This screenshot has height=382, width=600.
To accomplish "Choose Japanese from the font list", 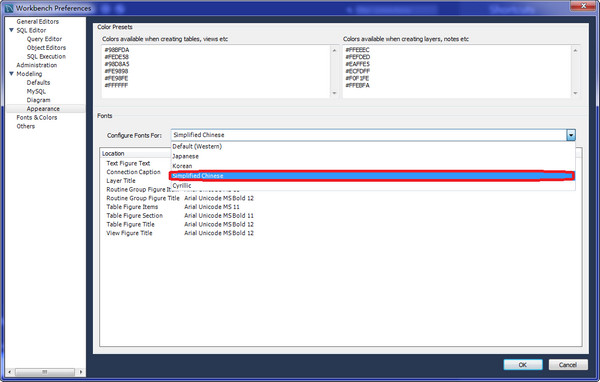I will click(x=372, y=156).
